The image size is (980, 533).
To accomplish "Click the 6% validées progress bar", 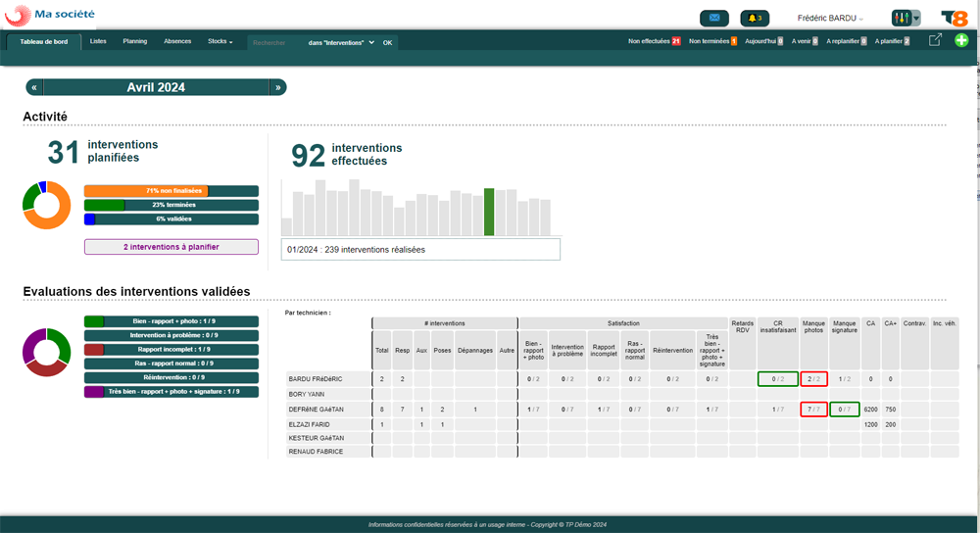I will click(x=171, y=219).
